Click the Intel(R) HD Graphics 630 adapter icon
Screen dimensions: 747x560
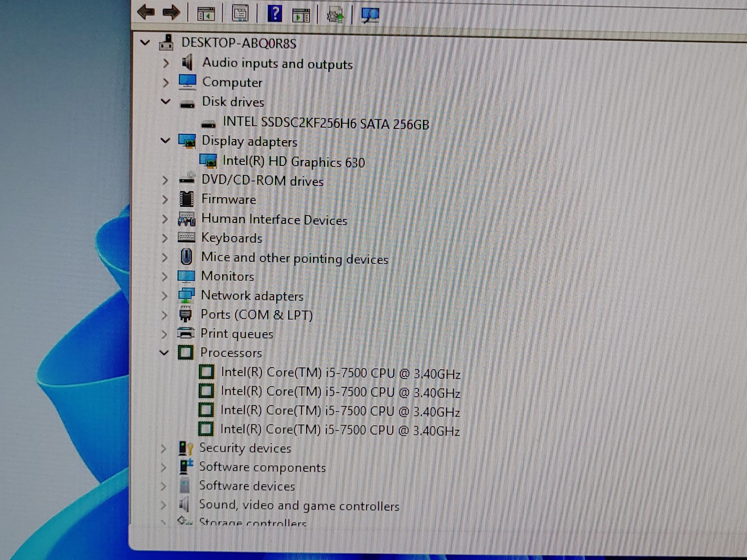[210, 161]
